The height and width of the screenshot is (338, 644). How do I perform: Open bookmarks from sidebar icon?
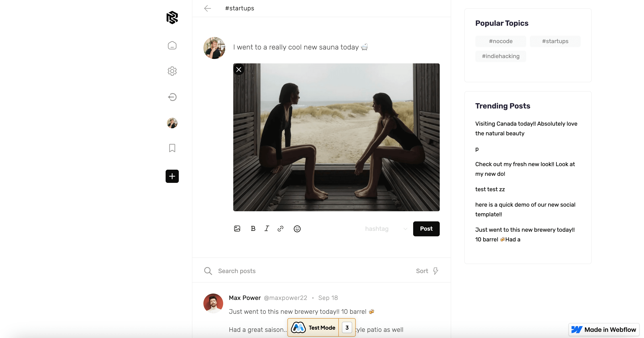(x=172, y=148)
